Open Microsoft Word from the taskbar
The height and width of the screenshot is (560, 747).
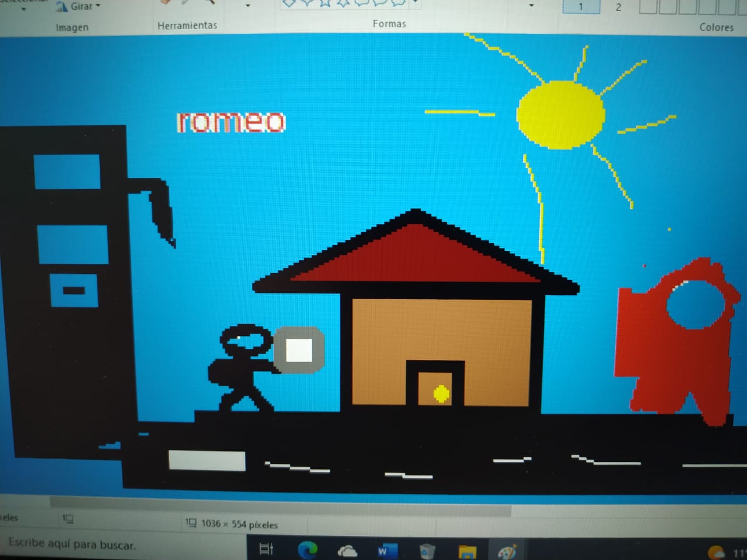click(386, 551)
